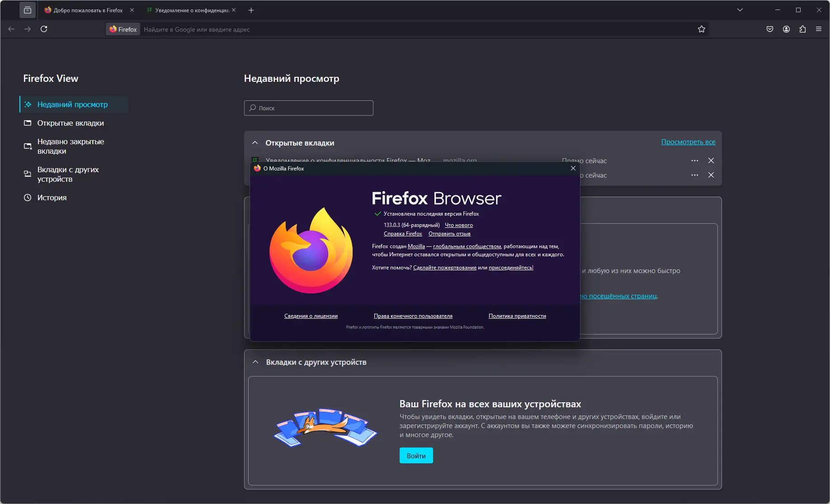Select 'История' in sidebar

click(74, 198)
